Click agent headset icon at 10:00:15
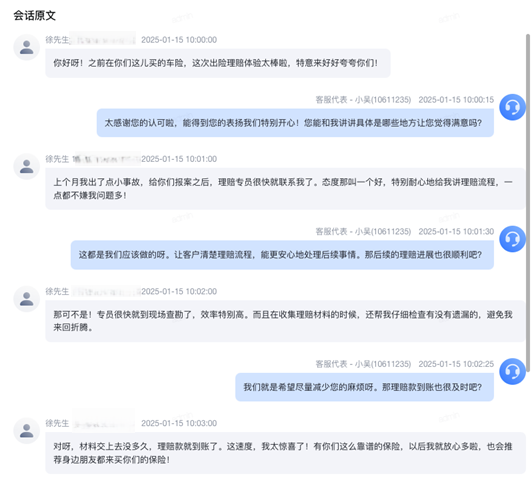The height and width of the screenshot is (479, 531). click(512, 107)
